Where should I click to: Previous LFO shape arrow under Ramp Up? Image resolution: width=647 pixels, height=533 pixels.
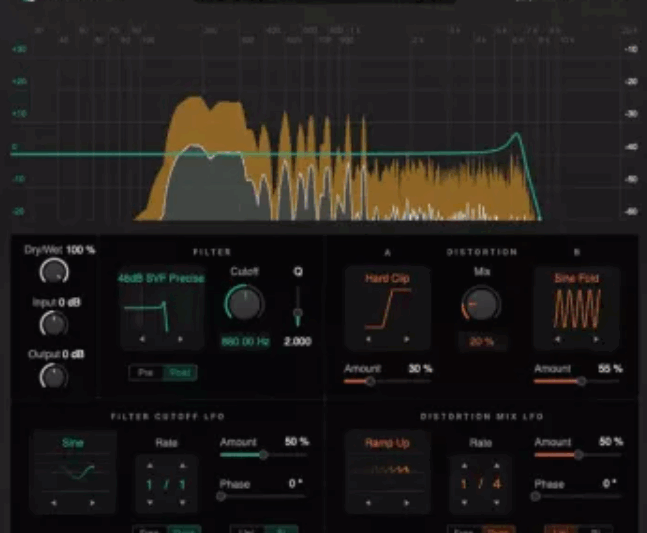click(368, 503)
